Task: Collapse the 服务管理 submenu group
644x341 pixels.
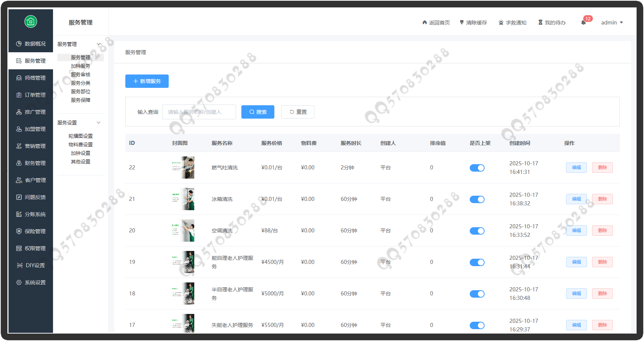Action: pyautogui.click(x=99, y=44)
